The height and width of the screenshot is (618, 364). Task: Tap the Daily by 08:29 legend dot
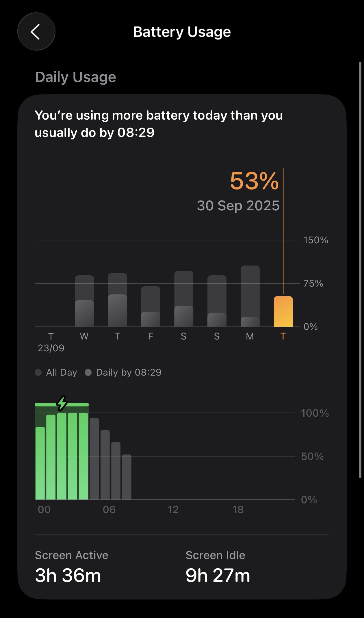click(x=88, y=372)
